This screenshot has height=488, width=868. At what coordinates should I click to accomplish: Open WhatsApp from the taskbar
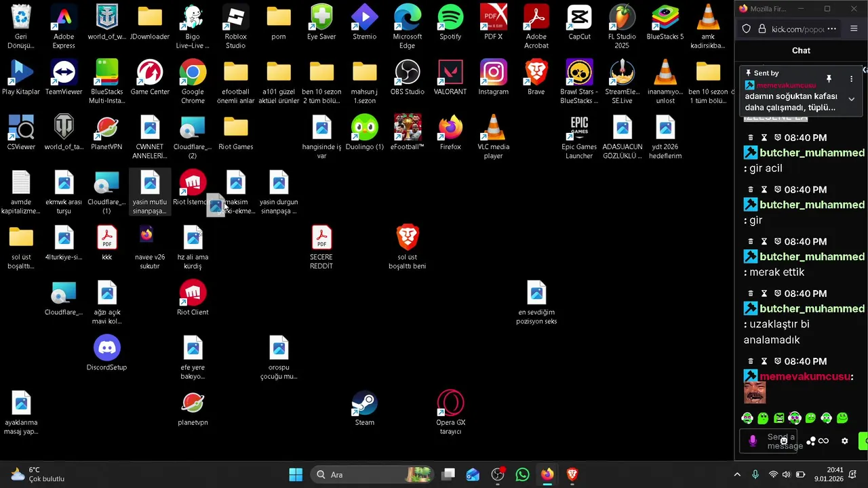[522, 474]
